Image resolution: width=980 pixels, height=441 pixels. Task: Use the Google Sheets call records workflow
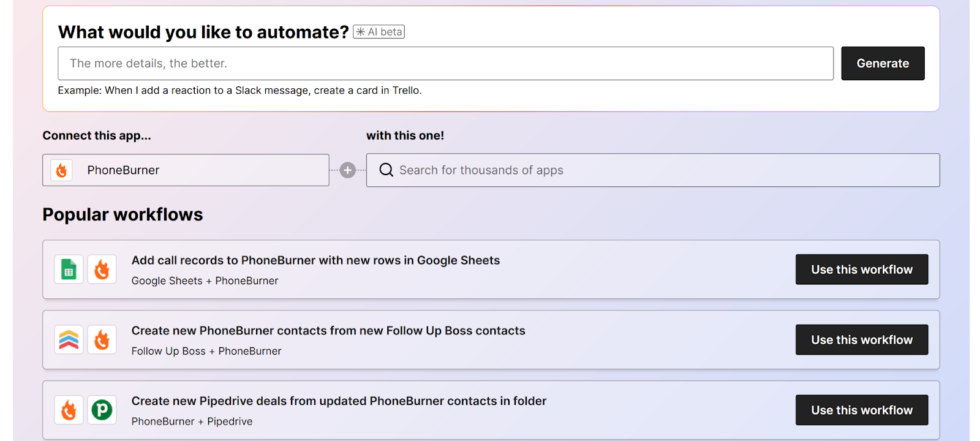862,269
